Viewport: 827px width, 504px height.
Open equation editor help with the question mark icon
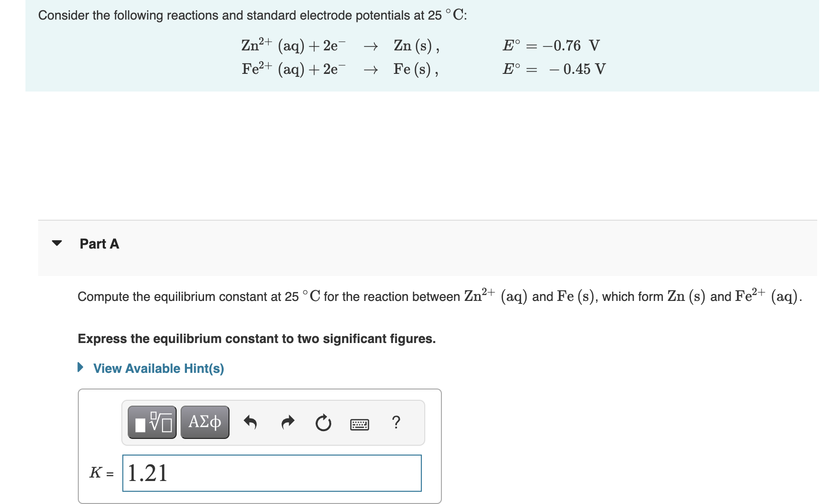(396, 422)
